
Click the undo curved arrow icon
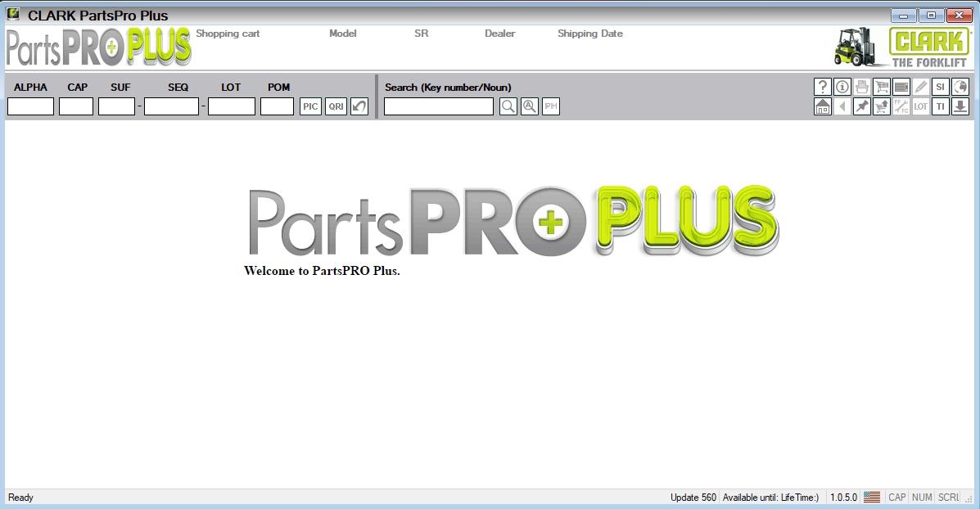pyautogui.click(x=359, y=106)
